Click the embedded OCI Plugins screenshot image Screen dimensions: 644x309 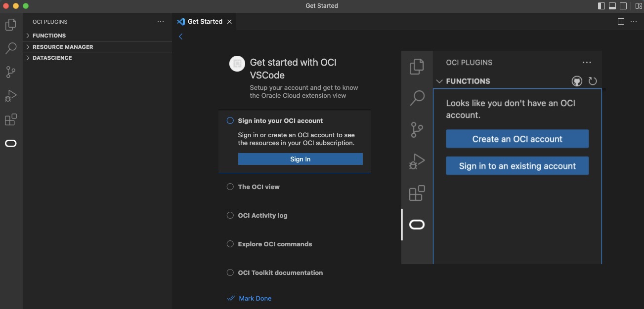pyautogui.click(x=502, y=157)
